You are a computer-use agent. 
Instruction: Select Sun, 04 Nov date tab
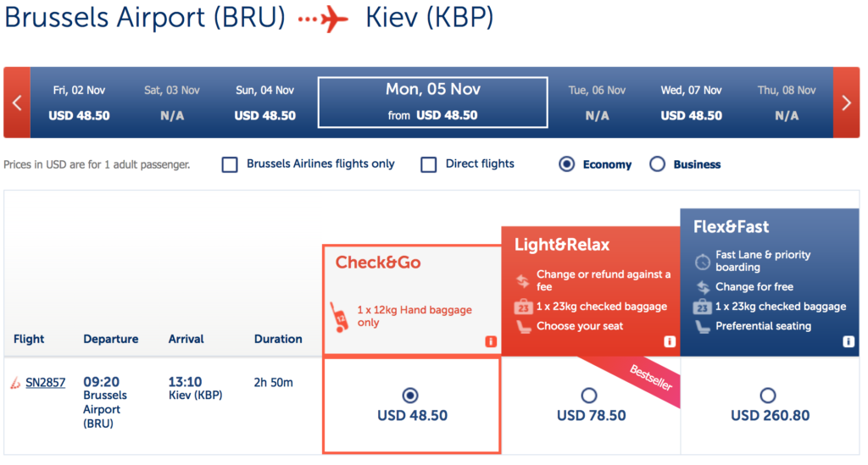click(x=264, y=102)
